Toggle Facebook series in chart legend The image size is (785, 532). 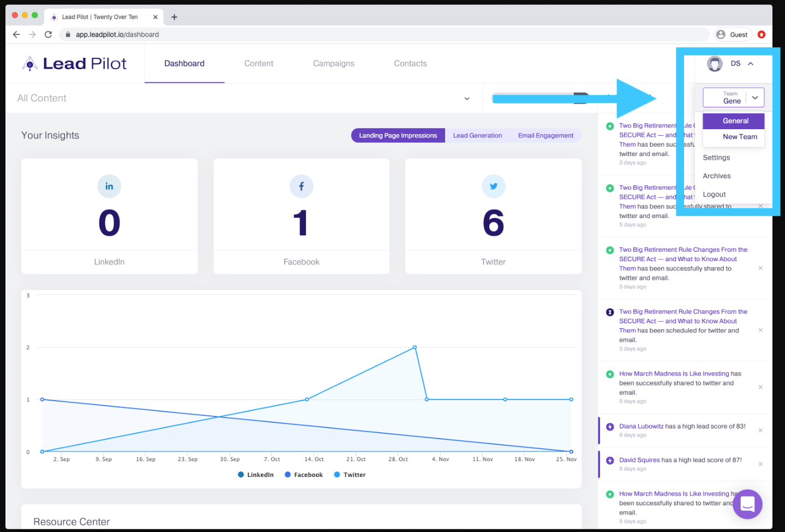[304, 475]
